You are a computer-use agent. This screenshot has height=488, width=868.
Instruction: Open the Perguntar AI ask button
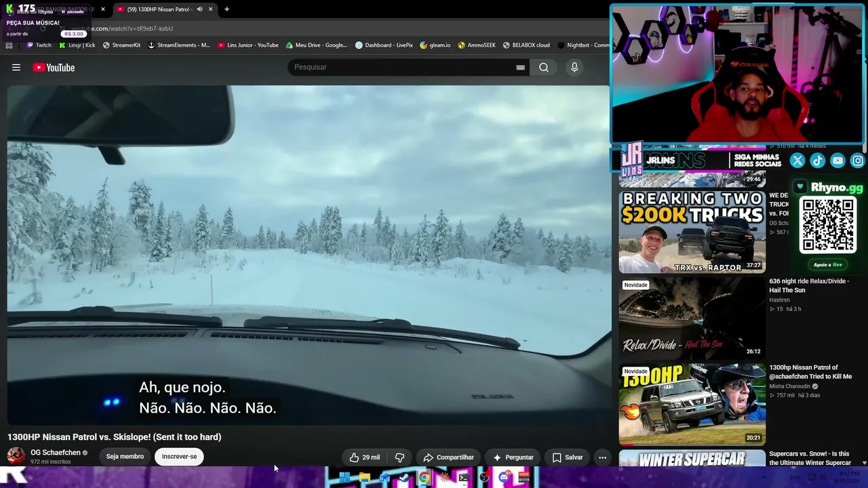tap(513, 457)
